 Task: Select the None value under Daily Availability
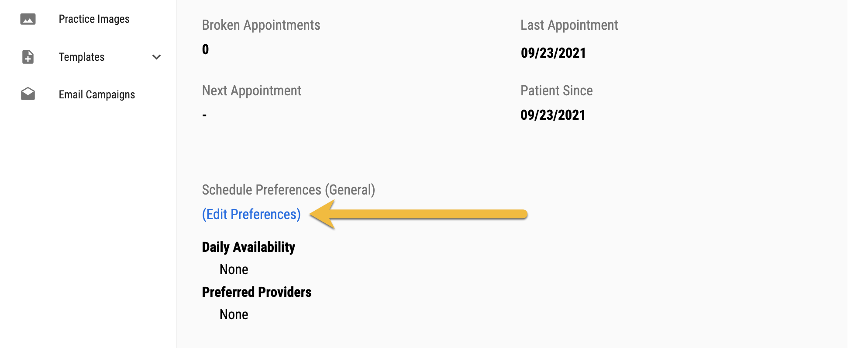click(x=234, y=269)
